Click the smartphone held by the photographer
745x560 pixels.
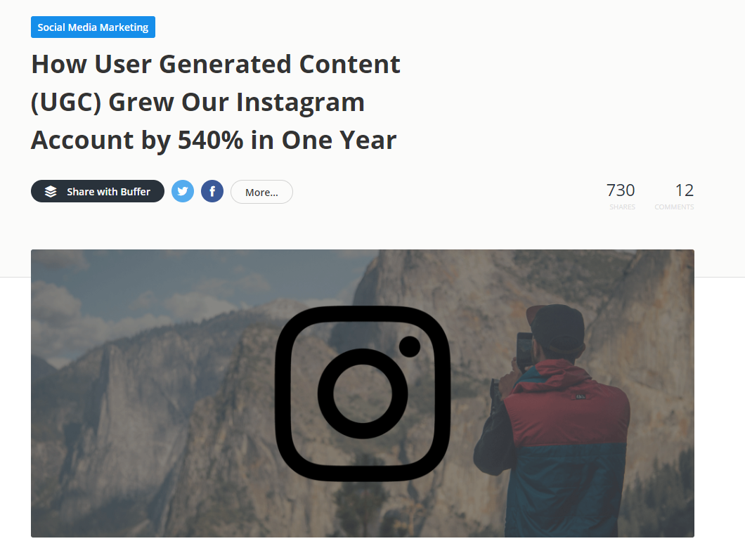tap(524, 351)
